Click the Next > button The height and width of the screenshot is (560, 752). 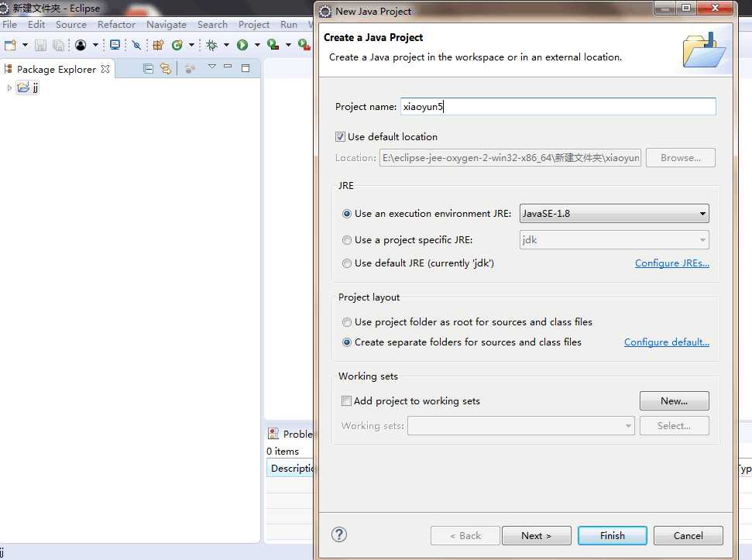click(x=536, y=535)
